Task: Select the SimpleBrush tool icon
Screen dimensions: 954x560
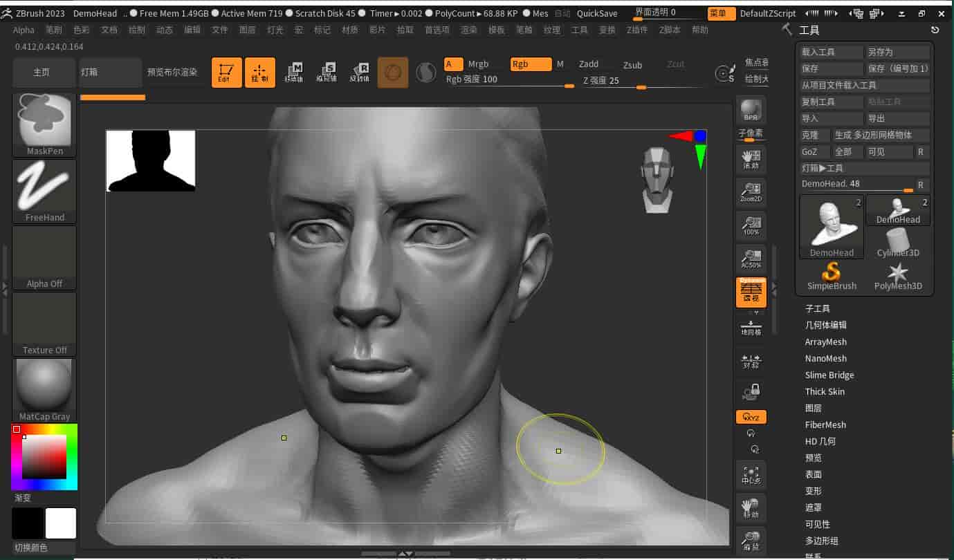Action: [831, 275]
